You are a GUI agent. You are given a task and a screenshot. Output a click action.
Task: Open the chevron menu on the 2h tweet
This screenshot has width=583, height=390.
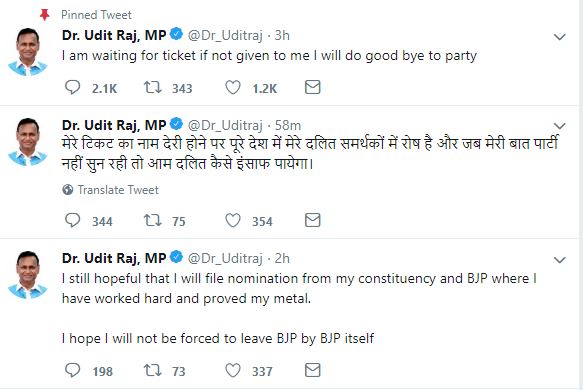click(x=560, y=260)
